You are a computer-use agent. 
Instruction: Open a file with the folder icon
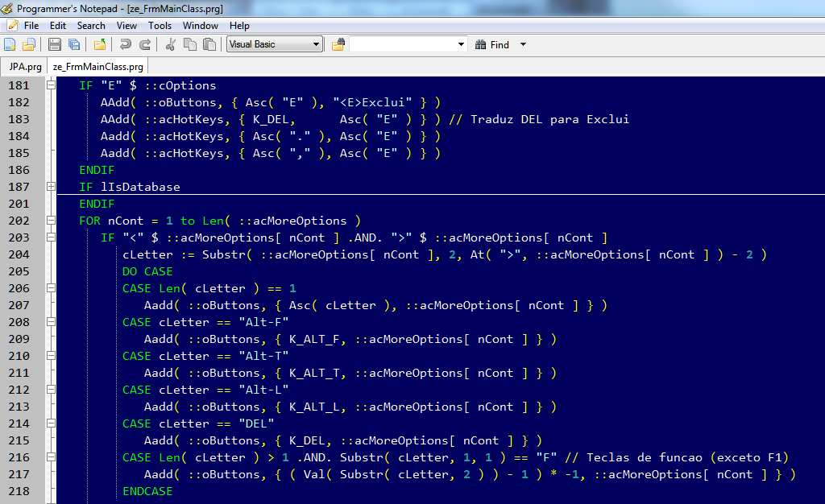click(x=29, y=44)
